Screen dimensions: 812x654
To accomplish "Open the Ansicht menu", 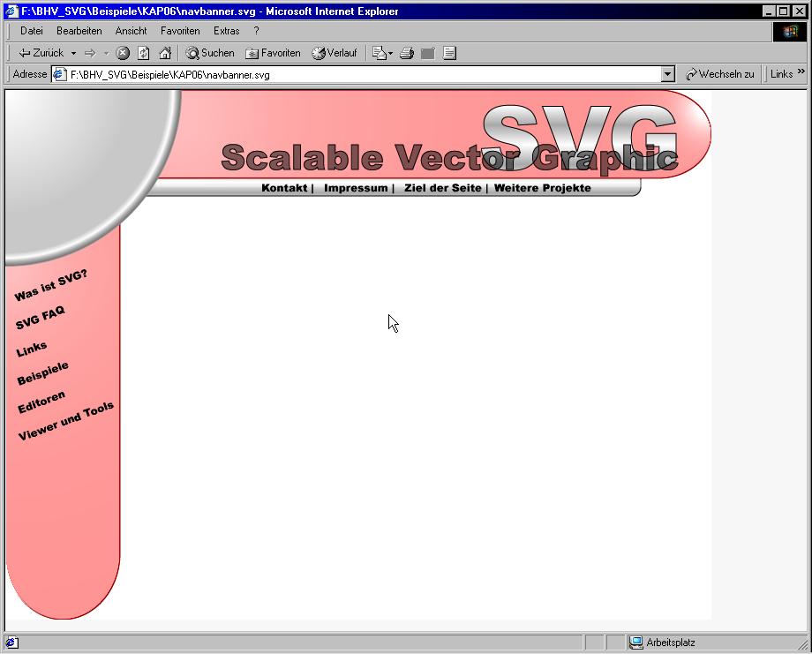I will coord(131,31).
